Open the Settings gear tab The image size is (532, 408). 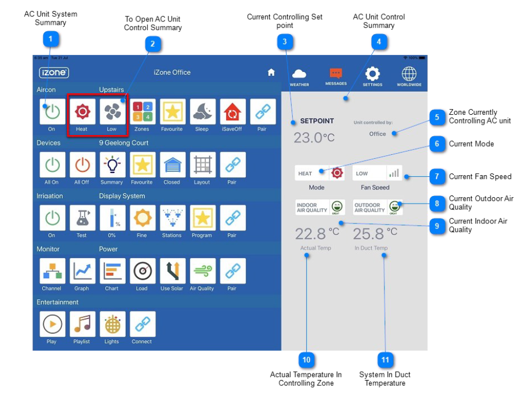coord(372,77)
